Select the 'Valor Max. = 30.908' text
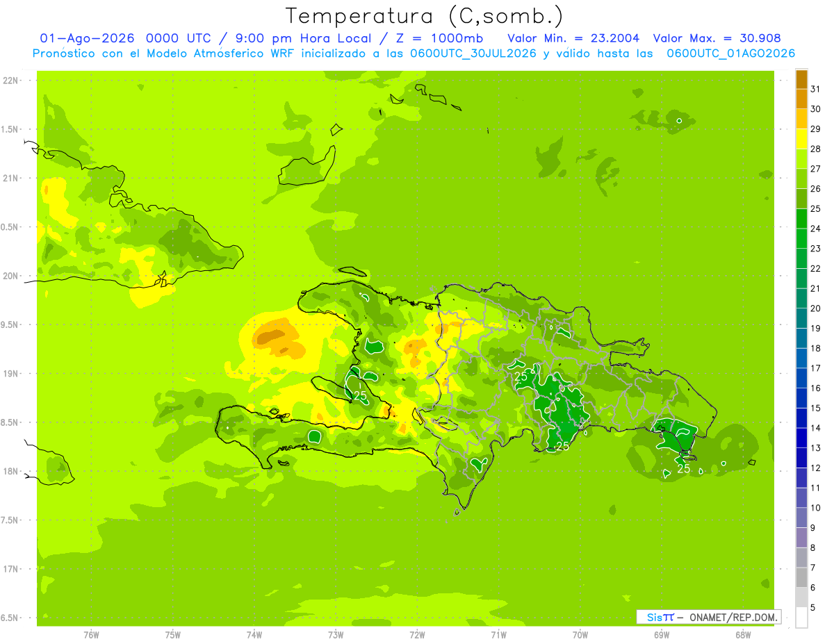Viewport: 834px width, 644px height. (717, 38)
